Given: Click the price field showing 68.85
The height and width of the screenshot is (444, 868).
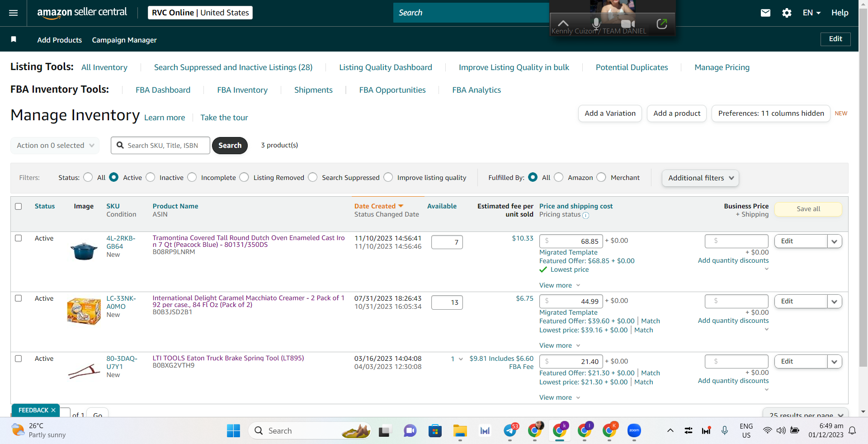Looking at the screenshot, I should click(571, 241).
